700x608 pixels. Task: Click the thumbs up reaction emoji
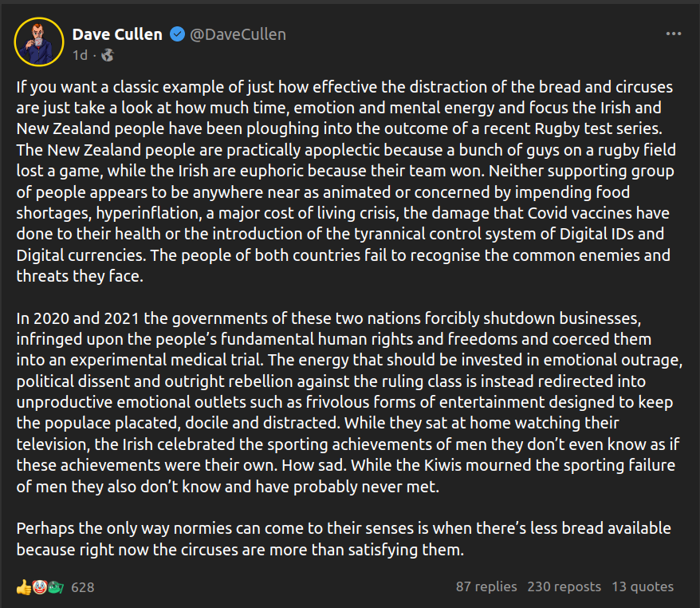click(22, 587)
